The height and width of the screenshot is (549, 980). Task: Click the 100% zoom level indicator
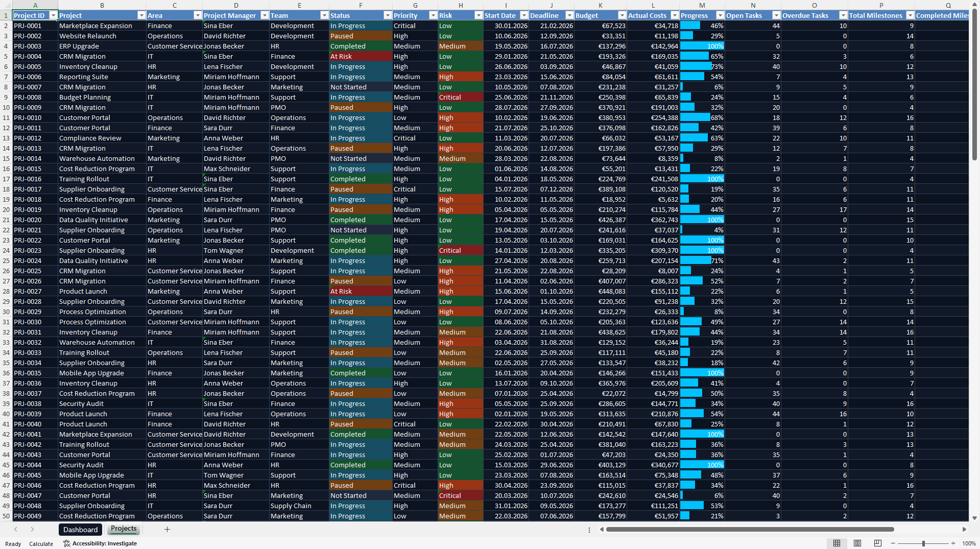tap(969, 543)
